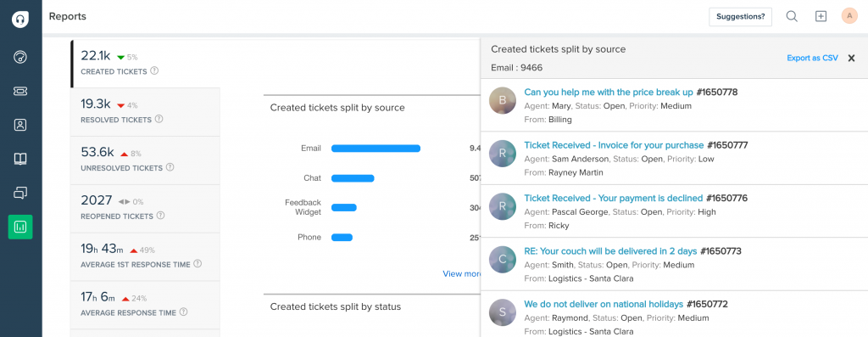Open the user avatar A profile menu
The height and width of the screenshot is (337, 868).
point(849,16)
